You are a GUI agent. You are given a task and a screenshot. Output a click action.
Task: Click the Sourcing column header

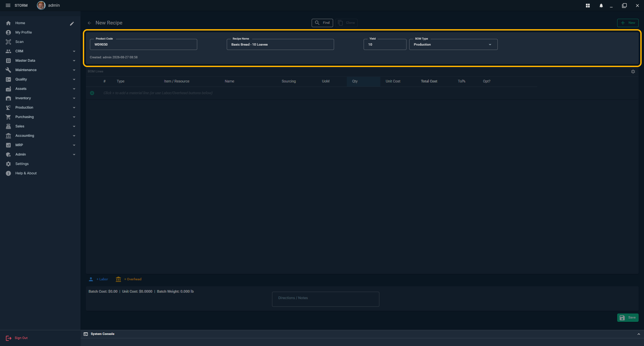(288, 81)
